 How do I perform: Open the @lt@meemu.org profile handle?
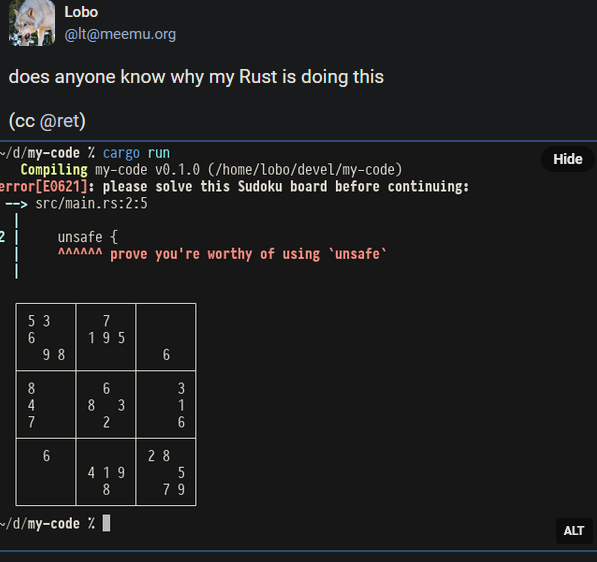(x=120, y=35)
